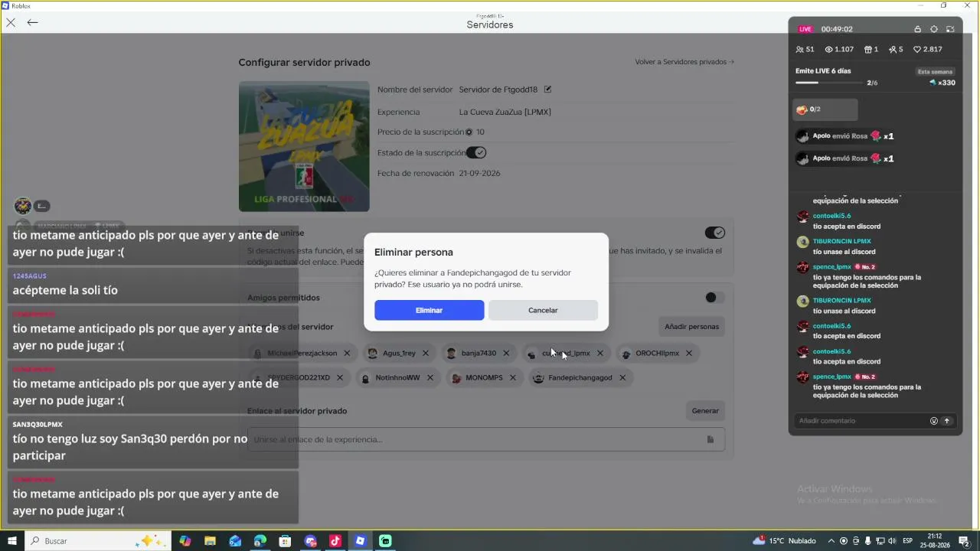Toggle the allow-joining switch above the dialog
This screenshot has width=980, height=551.
tap(714, 233)
